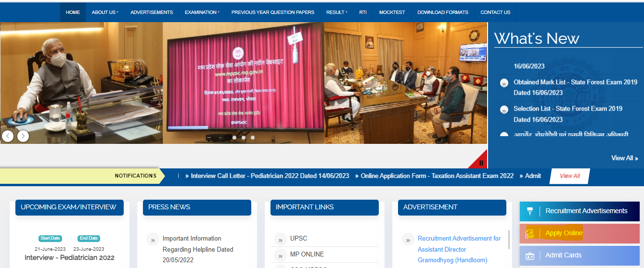Image resolution: width=644 pixels, height=268 pixels.
Task: Show the previous slide with left arrow
Action: 8,136
